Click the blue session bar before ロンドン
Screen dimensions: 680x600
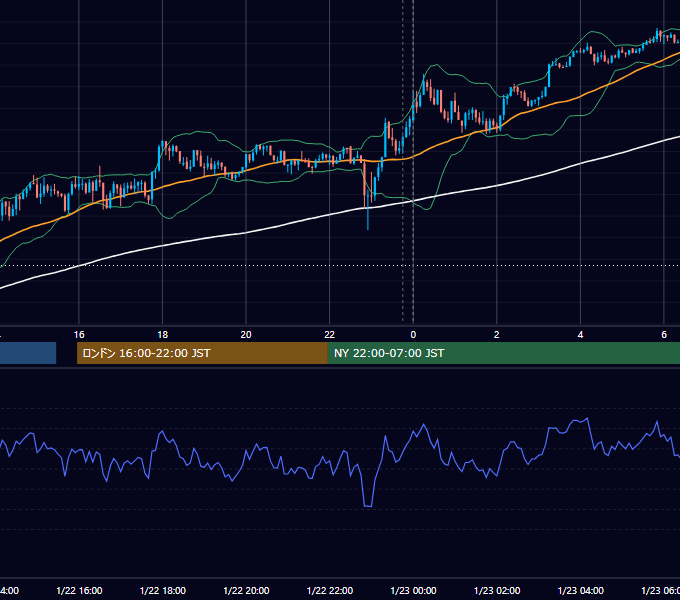tap(28, 353)
